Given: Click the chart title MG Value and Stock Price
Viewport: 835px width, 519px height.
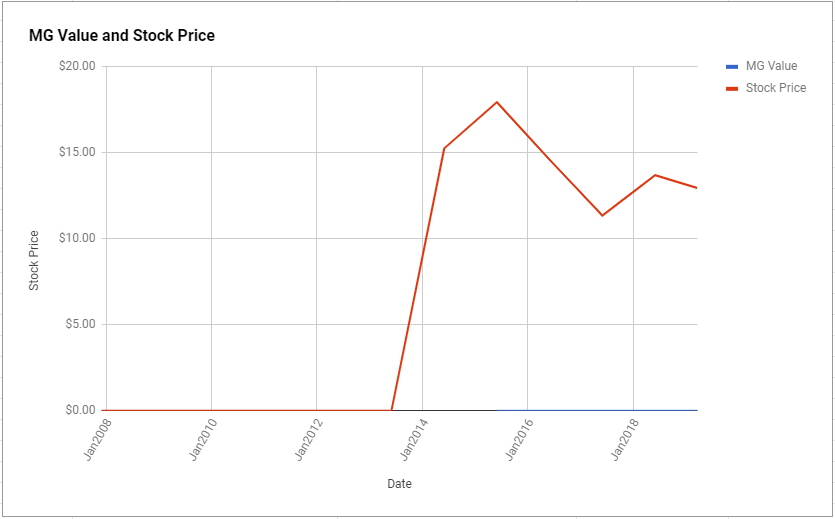Looking at the screenshot, I should (122, 36).
